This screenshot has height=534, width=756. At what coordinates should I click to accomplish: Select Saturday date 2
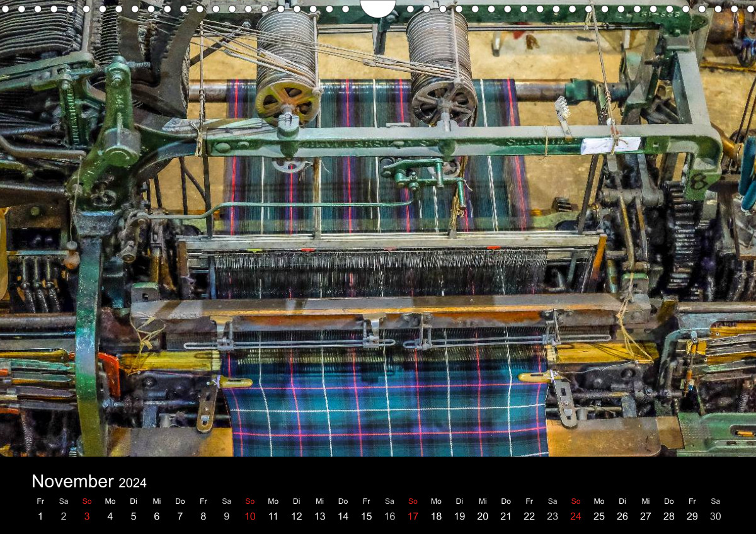click(64, 516)
